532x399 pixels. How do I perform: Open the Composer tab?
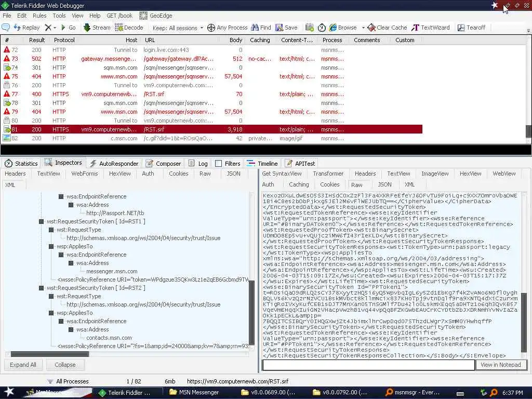(163, 164)
